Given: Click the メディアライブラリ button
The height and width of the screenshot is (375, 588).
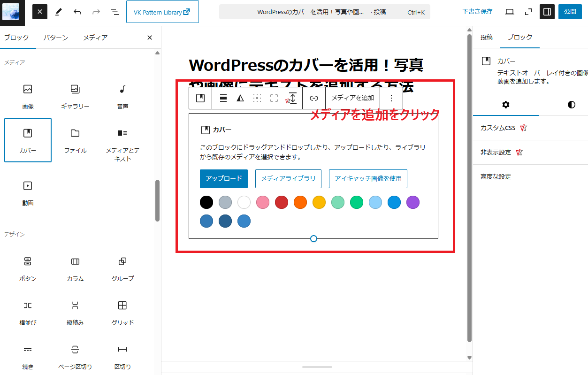Looking at the screenshot, I should (288, 179).
